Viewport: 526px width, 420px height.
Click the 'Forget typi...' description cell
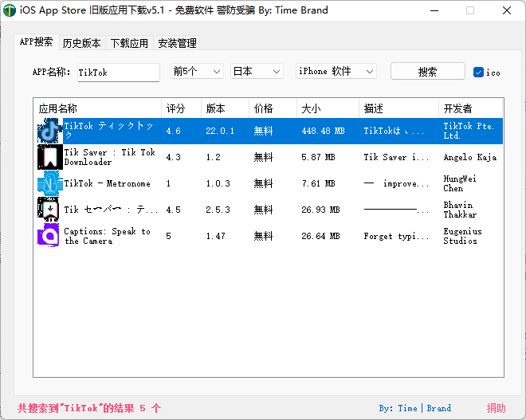396,236
